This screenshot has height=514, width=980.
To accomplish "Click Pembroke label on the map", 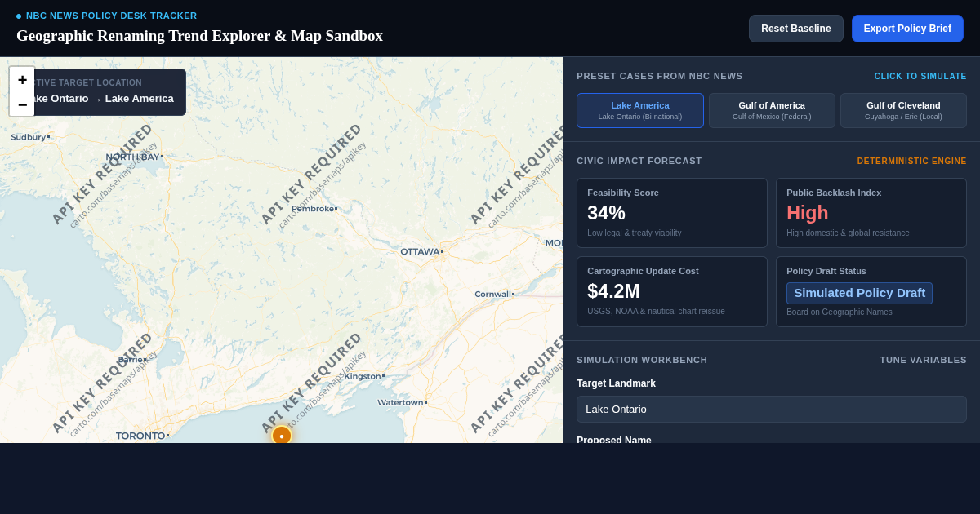I will 314,208.
